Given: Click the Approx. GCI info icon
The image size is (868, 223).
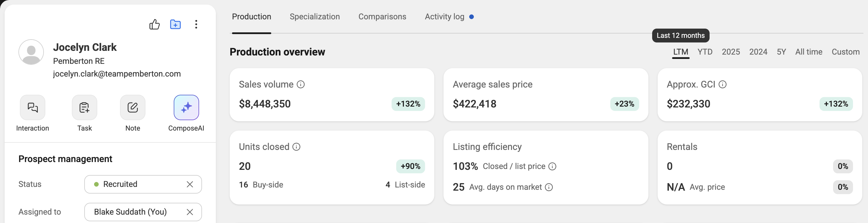Looking at the screenshot, I should (x=723, y=84).
